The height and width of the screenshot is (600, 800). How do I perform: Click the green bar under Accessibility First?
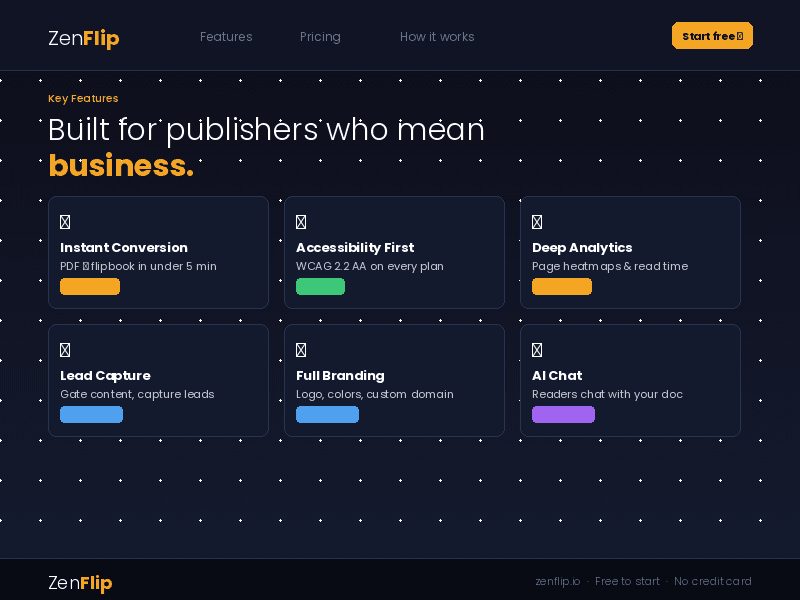320,286
